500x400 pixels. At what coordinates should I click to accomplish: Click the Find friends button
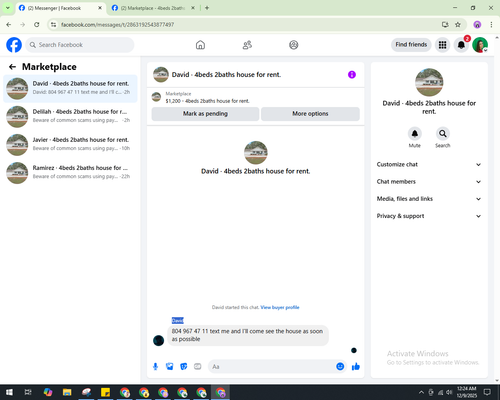tap(411, 45)
